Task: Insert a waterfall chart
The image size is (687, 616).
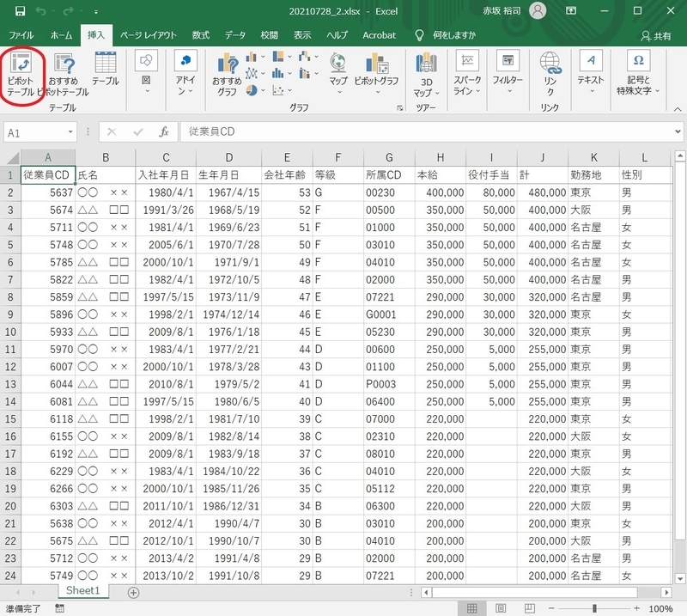Action: 305,57
